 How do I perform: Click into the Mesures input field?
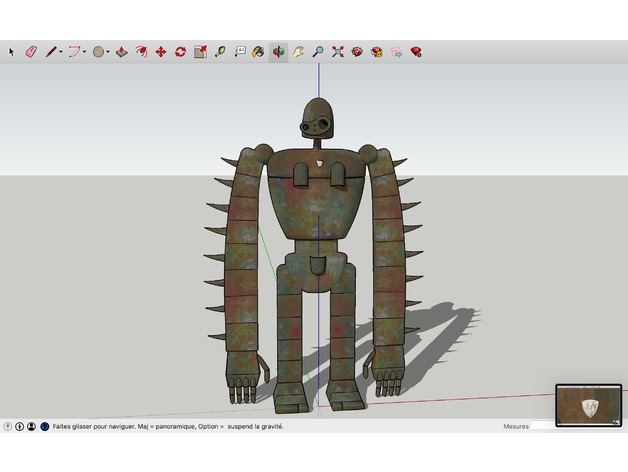pos(543,426)
